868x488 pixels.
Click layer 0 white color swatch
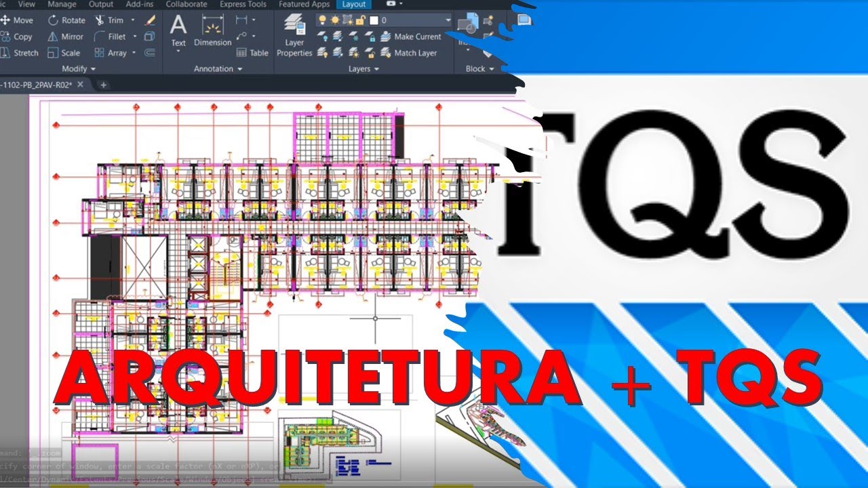pyautogui.click(x=373, y=20)
